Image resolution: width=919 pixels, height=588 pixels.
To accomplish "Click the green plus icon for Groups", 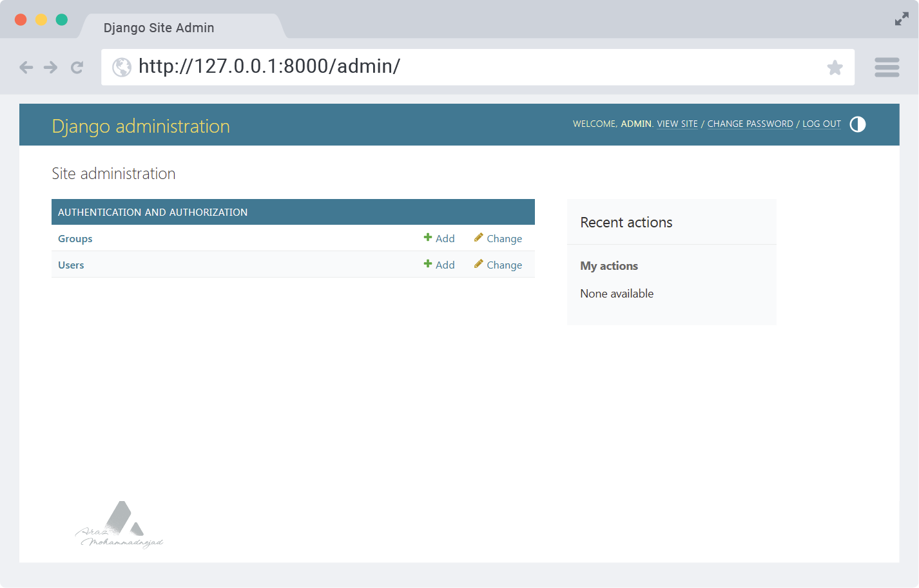I will [x=428, y=238].
